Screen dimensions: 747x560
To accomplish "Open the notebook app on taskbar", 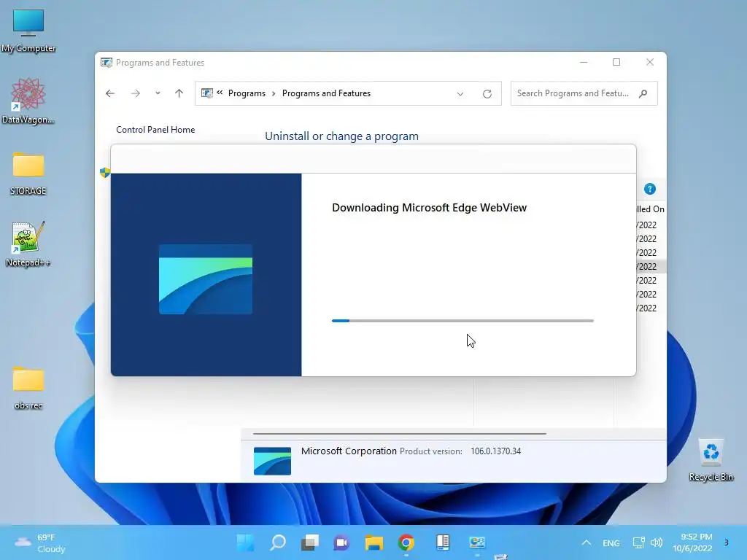I will [x=443, y=542].
